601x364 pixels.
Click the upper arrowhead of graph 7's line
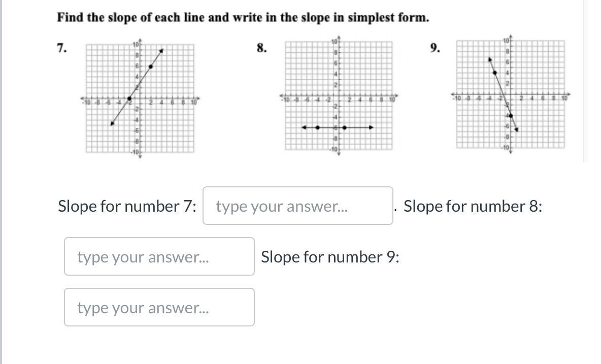161,51
